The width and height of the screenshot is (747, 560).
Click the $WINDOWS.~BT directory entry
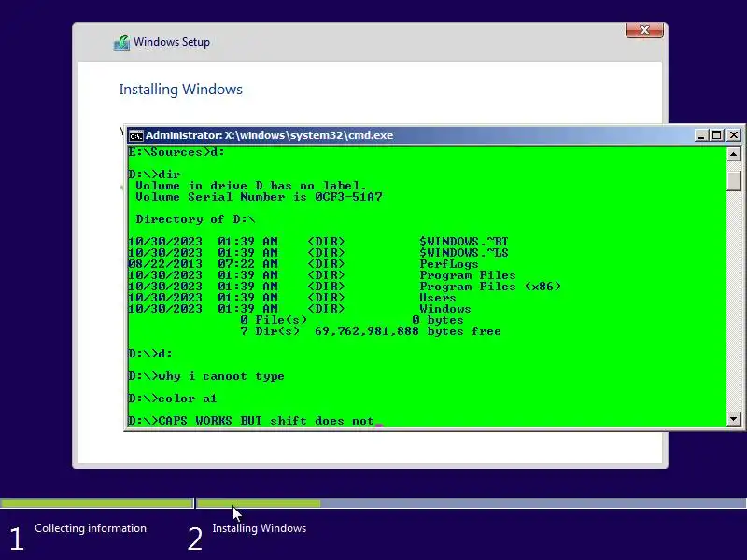[463, 242]
